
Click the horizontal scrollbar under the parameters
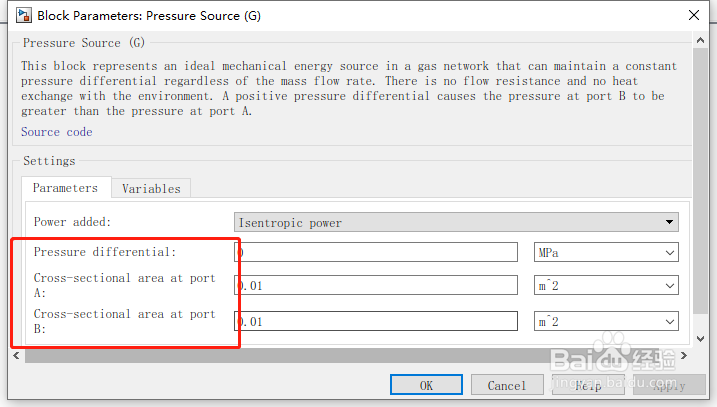click(x=350, y=355)
